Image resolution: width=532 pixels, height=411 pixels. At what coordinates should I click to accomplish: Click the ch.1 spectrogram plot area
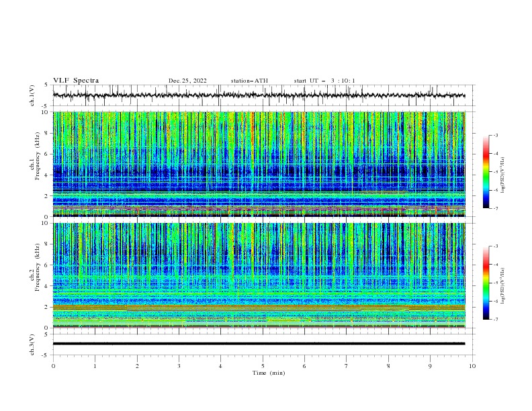click(x=259, y=164)
